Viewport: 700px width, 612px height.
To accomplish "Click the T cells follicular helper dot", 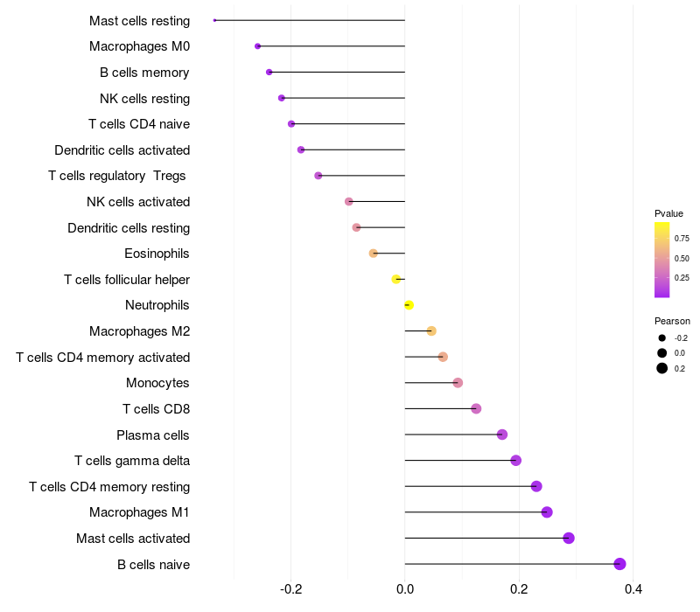I will point(396,279).
